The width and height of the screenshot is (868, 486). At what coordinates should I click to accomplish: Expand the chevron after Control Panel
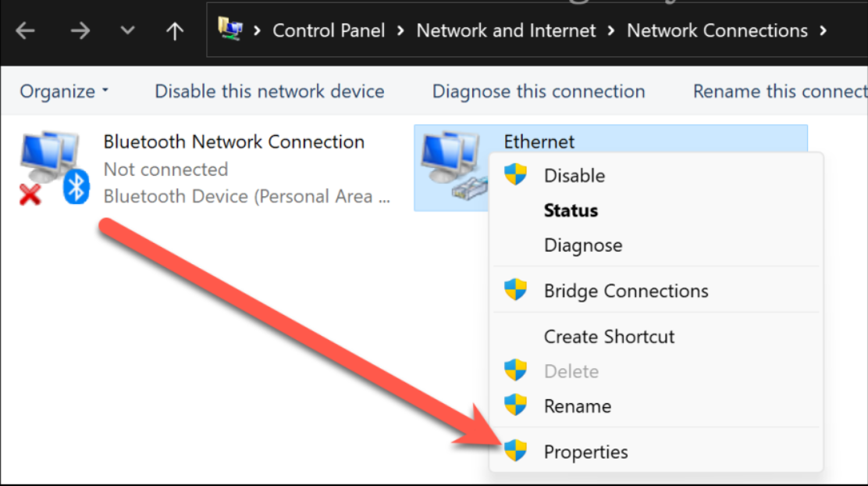pos(400,30)
